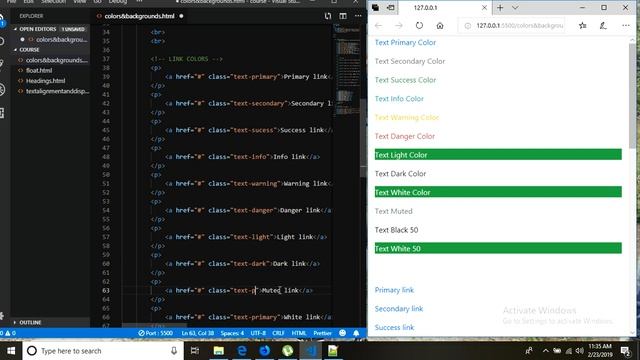Click errors and warnings indicator in status bar

[x=8, y=333]
